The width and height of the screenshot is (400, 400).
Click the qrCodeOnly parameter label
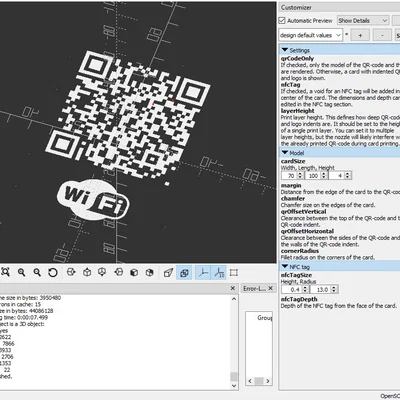point(297,58)
